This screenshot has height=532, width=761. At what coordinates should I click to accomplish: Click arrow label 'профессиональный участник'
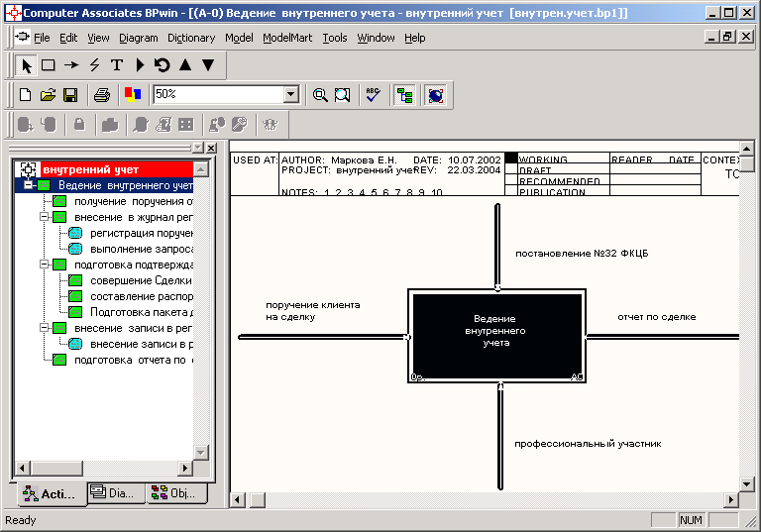(x=588, y=444)
